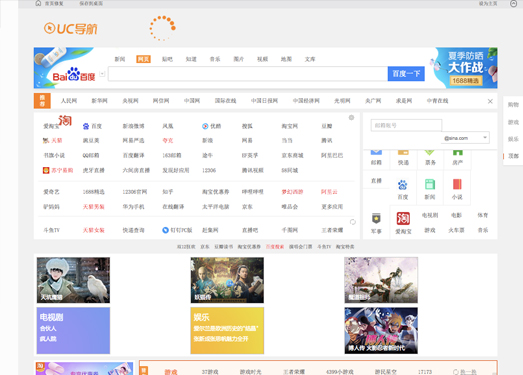Open the gear settings icon in the site links panel
Viewport: 523px width, 375px height.
click(x=351, y=117)
